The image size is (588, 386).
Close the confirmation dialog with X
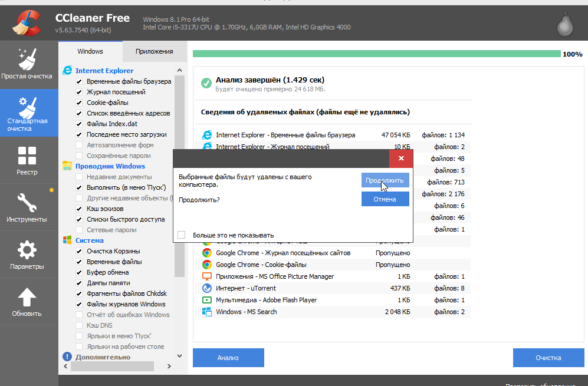click(x=401, y=158)
